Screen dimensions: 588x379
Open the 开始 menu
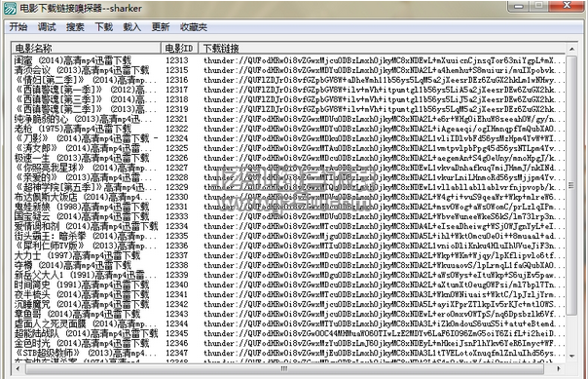[18, 27]
